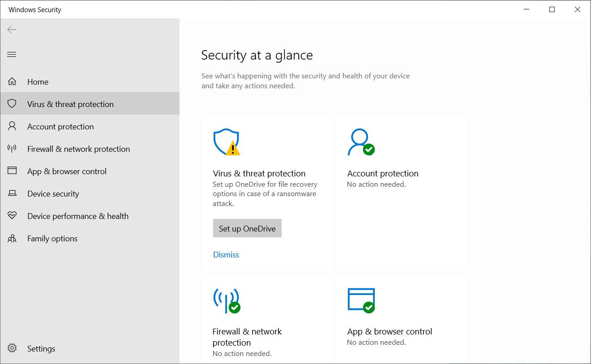Go to Firewall & network protection sidebar item
The width and height of the screenshot is (591, 364).
[90, 149]
